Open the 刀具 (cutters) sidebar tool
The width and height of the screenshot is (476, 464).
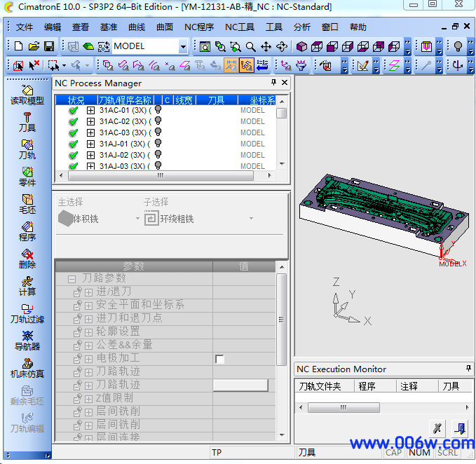27,122
